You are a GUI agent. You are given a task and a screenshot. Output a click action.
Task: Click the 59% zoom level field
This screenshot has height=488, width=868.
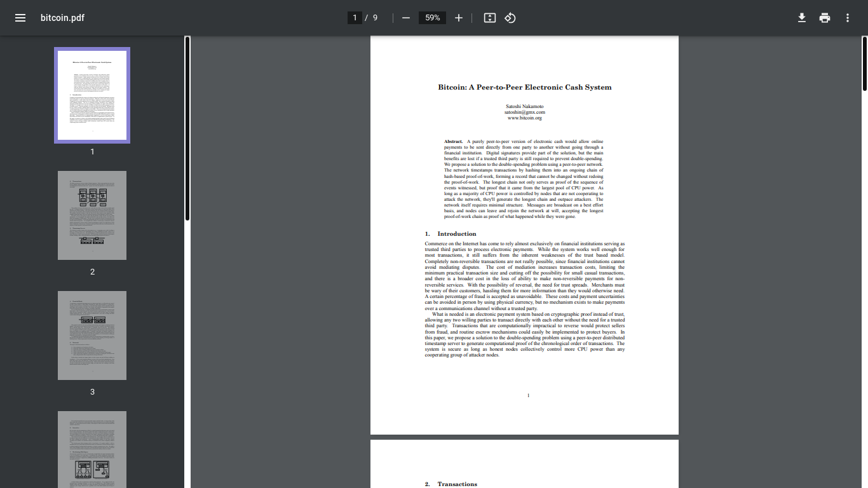pos(433,18)
